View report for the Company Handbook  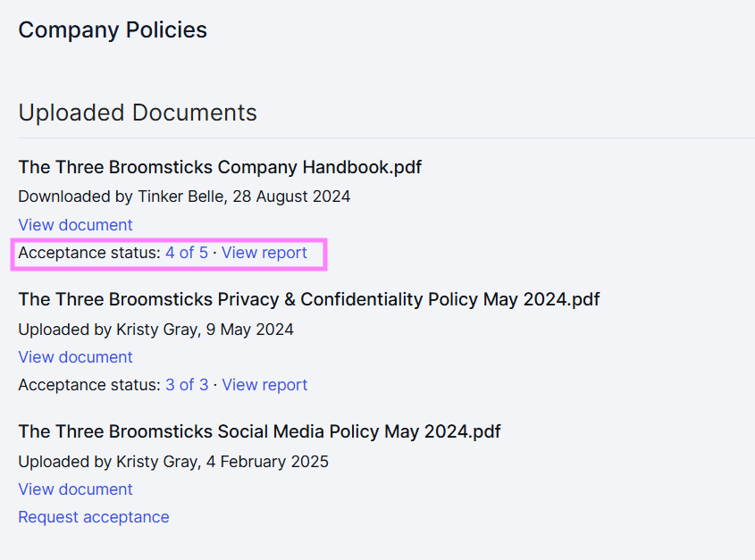click(x=264, y=253)
